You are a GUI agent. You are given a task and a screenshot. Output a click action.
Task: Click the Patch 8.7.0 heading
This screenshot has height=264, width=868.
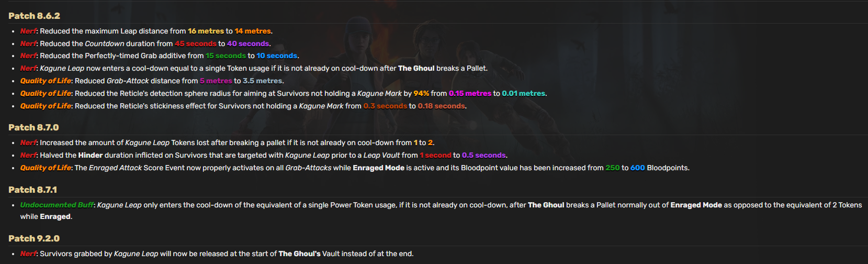click(33, 127)
